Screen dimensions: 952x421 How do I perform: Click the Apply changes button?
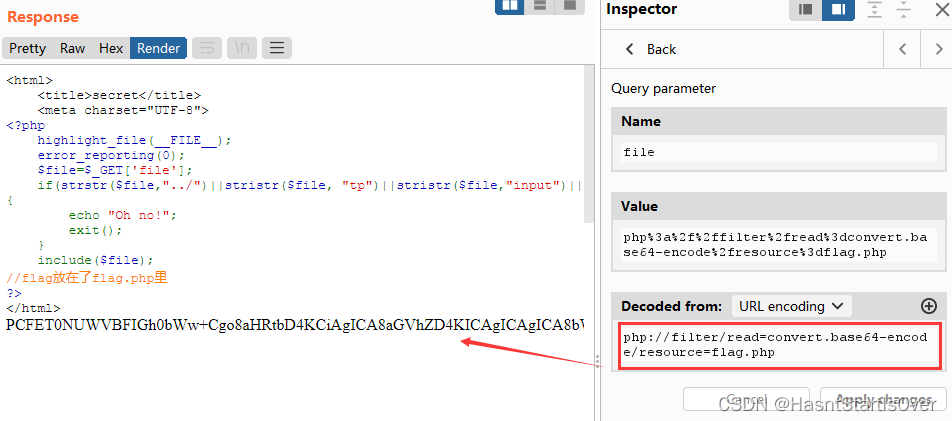pos(883,399)
